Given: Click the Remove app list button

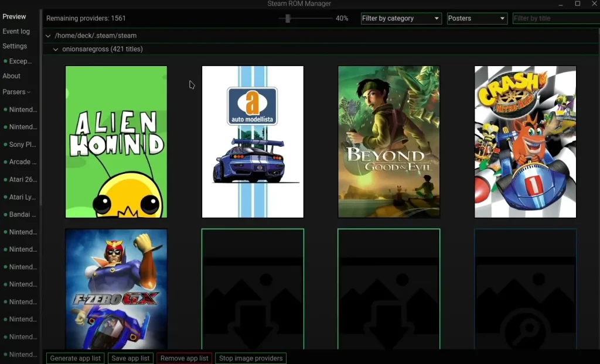Looking at the screenshot, I should [x=185, y=358].
